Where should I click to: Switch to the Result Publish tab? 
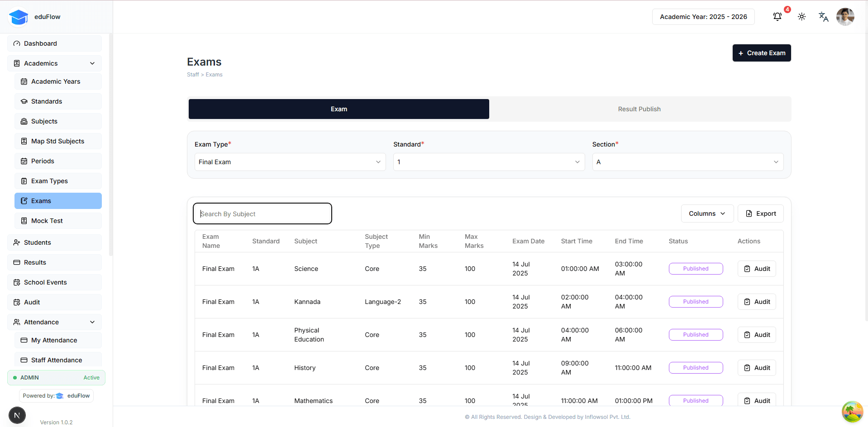coord(639,109)
